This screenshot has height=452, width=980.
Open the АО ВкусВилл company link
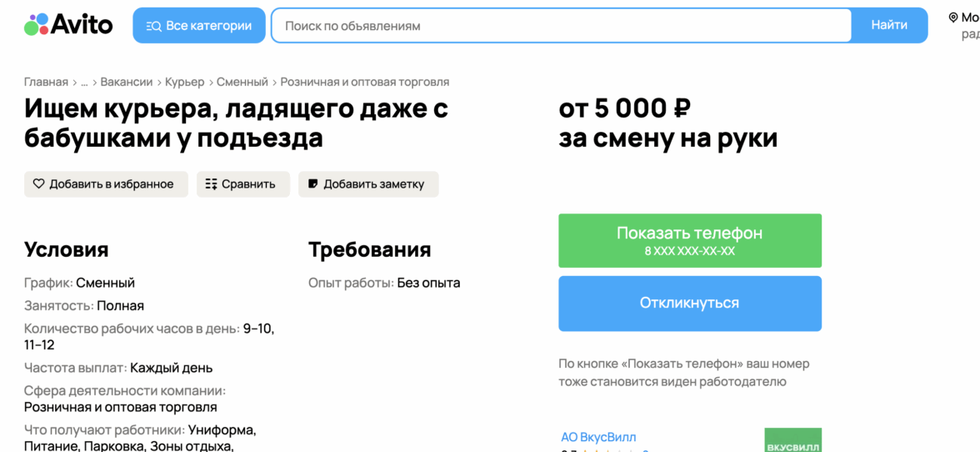pos(598,437)
